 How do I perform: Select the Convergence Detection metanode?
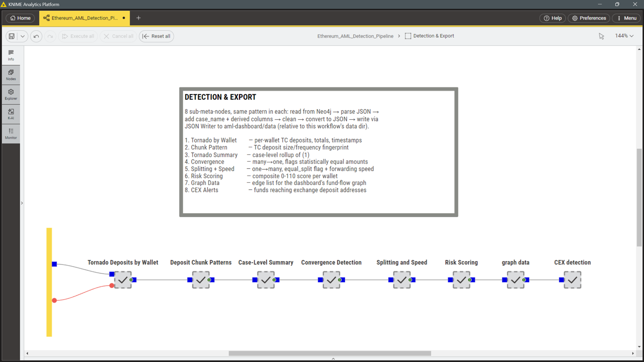pos(331,280)
